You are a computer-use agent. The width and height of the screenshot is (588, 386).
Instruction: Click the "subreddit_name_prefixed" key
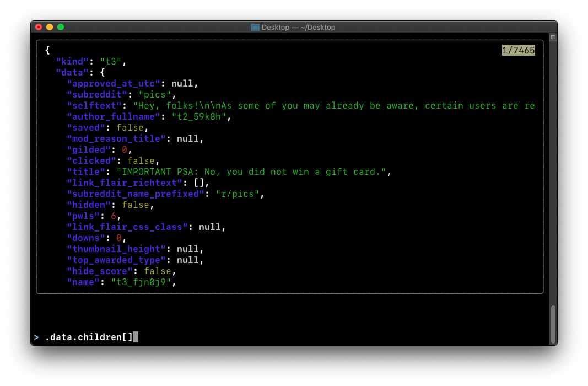tap(136, 194)
